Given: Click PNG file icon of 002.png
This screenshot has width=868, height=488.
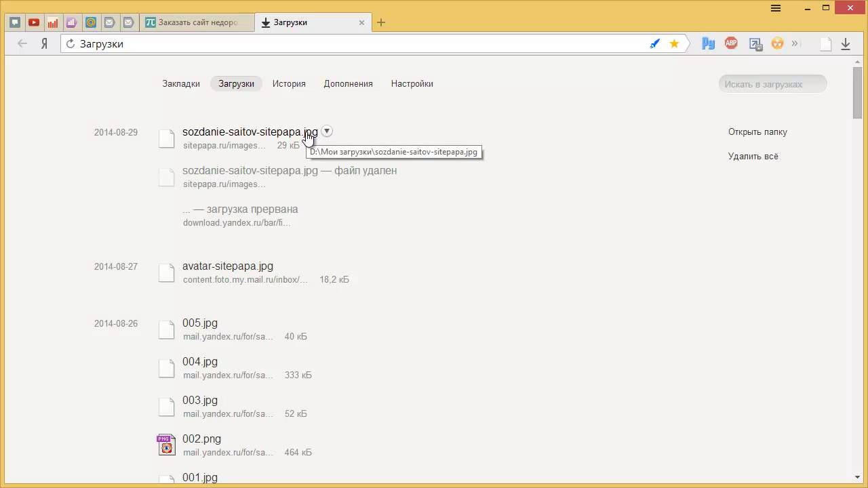Looking at the screenshot, I should click(166, 445).
